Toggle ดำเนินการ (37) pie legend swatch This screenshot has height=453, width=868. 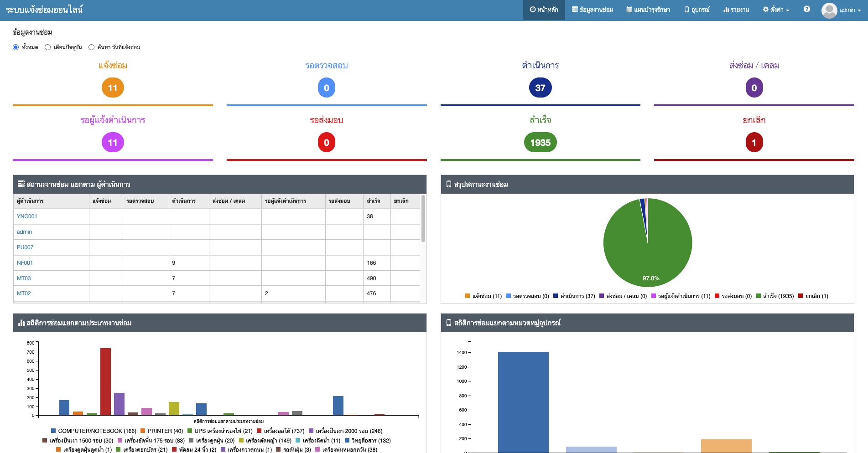[x=556, y=296]
